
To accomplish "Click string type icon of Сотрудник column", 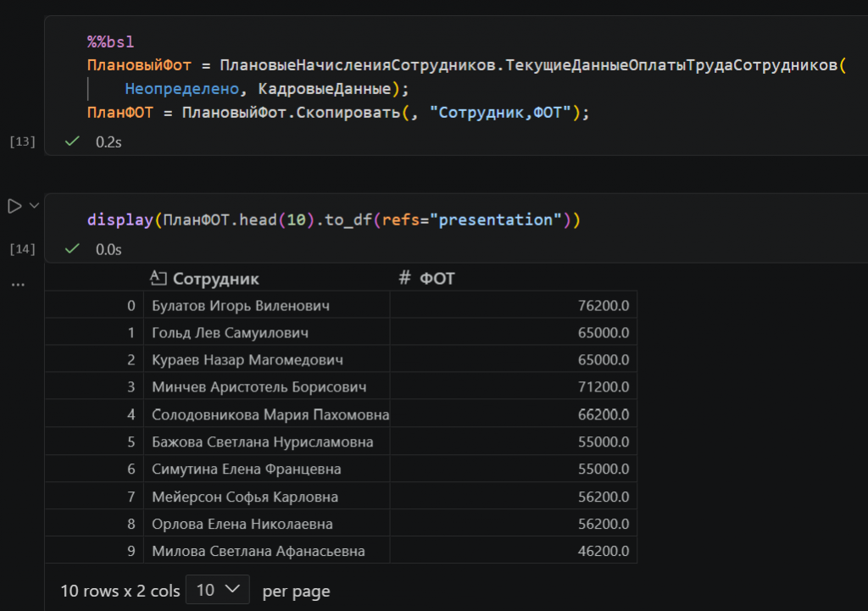I will (159, 278).
